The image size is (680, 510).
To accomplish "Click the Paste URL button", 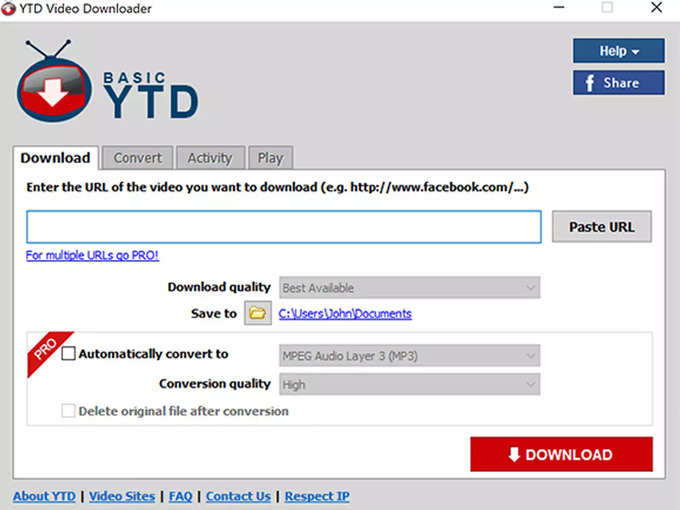I will [x=602, y=226].
